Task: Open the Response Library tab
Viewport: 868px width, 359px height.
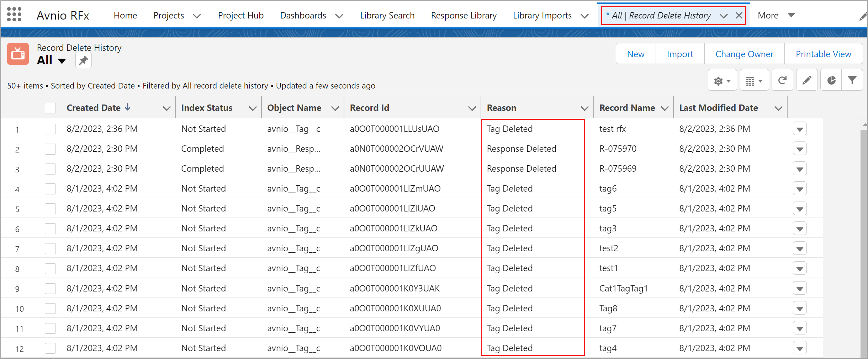Action: pyautogui.click(x=464, y=16)
